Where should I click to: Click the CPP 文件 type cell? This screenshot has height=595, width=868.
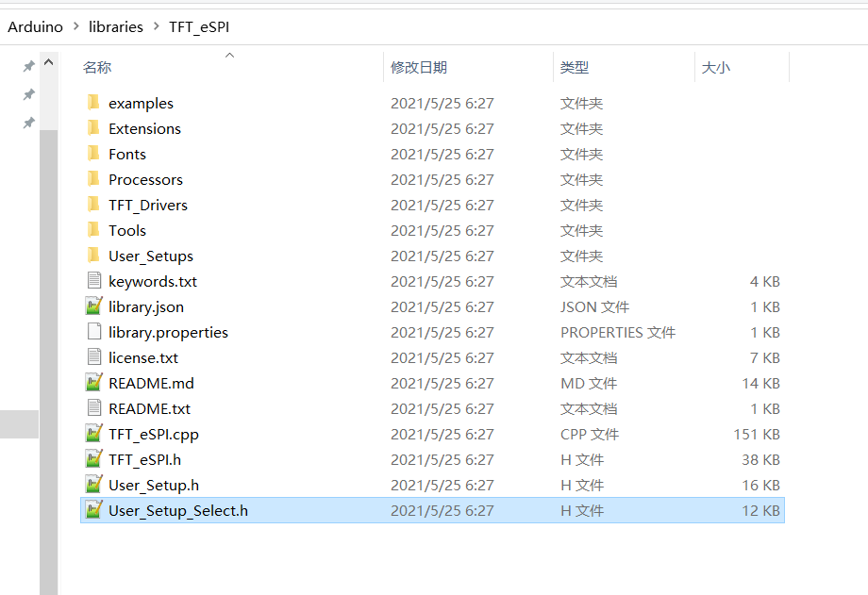point(590,434)
